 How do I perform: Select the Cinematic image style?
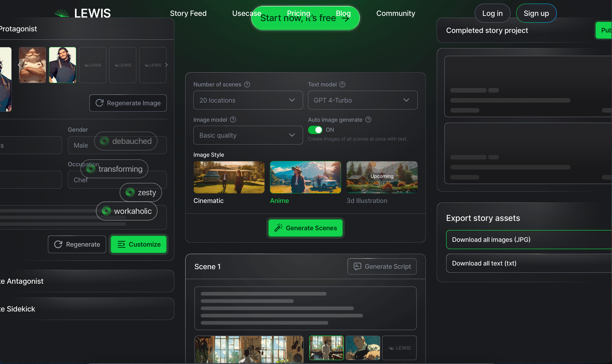click(229, 177)
